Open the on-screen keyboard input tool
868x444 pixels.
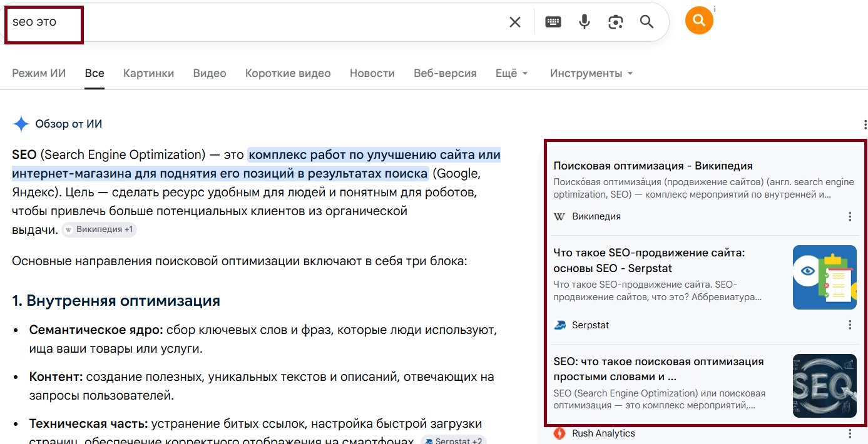coord(553,22)
